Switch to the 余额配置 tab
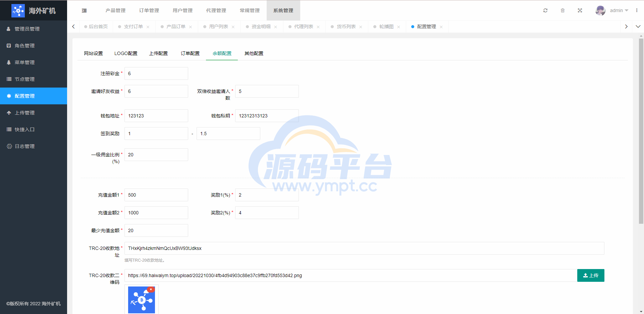Viewport: 644px width, 314px height. tap(222, 53)
